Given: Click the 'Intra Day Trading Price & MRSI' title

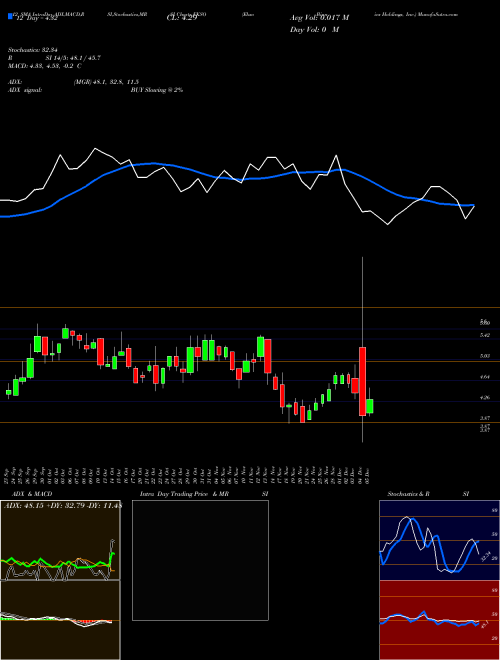Looking at the screenshot, I should coord(204,494).
